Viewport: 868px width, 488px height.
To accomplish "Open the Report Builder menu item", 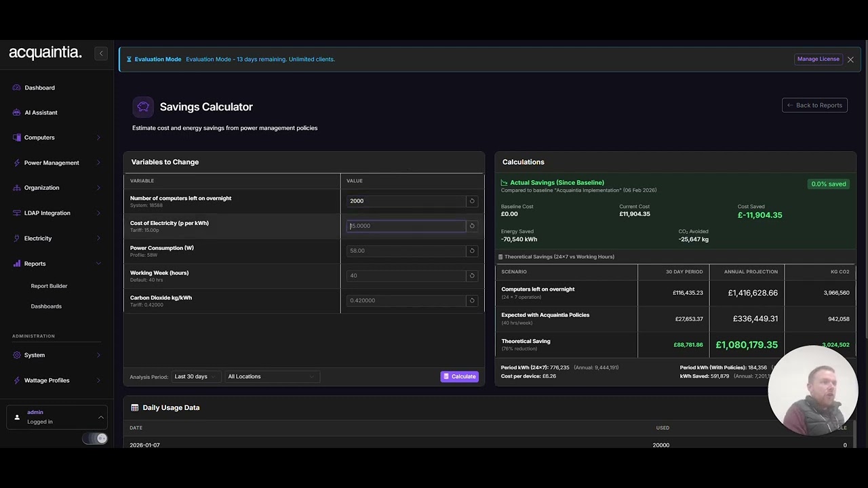I will pos(49,286).
